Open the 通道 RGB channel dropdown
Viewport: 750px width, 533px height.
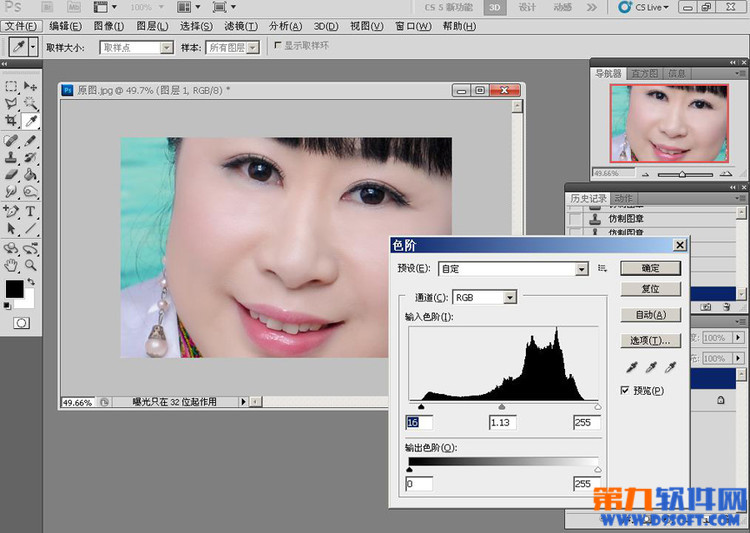[x=510, y=298]
